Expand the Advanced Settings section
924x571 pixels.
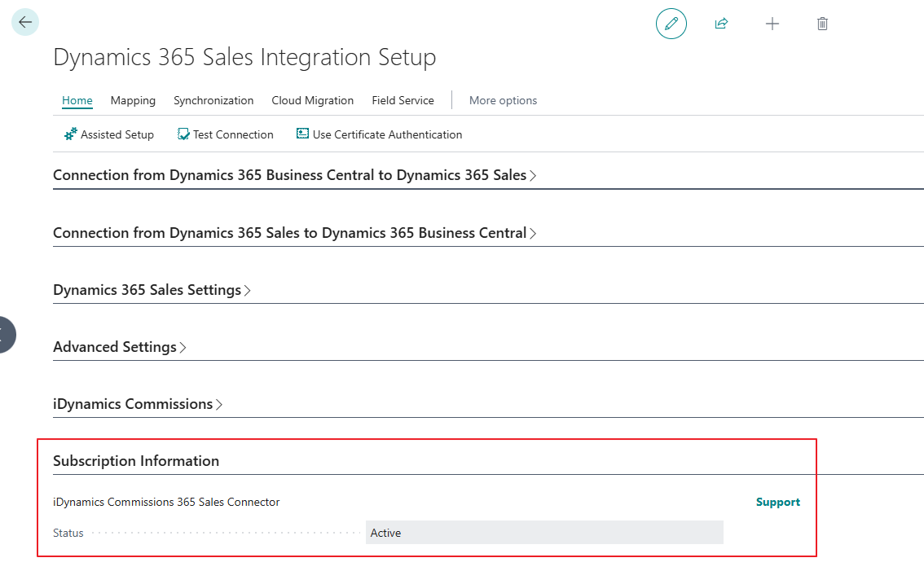tap(120, 347)
